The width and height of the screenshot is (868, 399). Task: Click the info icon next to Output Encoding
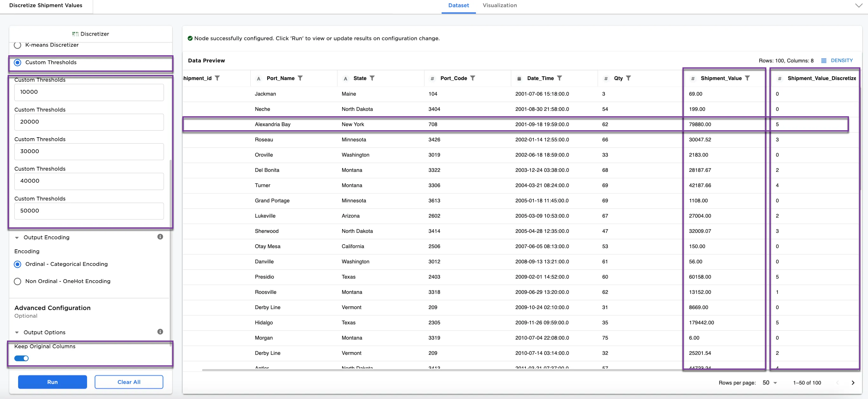[x=160, y=237]
